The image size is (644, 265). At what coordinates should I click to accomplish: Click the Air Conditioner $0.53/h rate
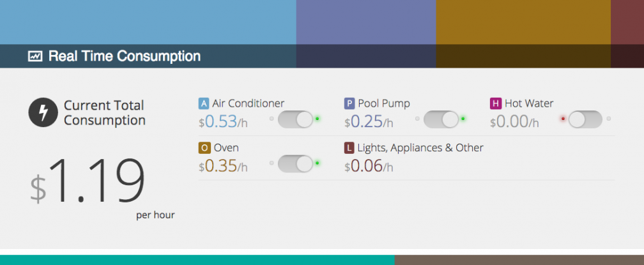coord(224,122)
